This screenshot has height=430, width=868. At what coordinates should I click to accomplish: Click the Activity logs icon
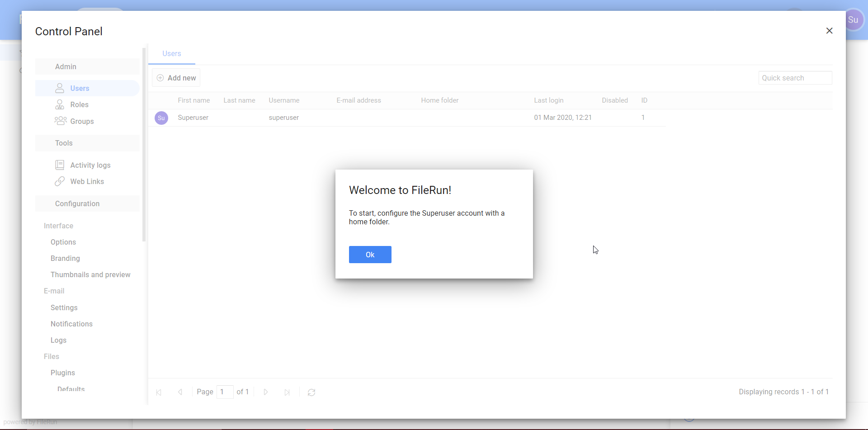coord(60,165)
